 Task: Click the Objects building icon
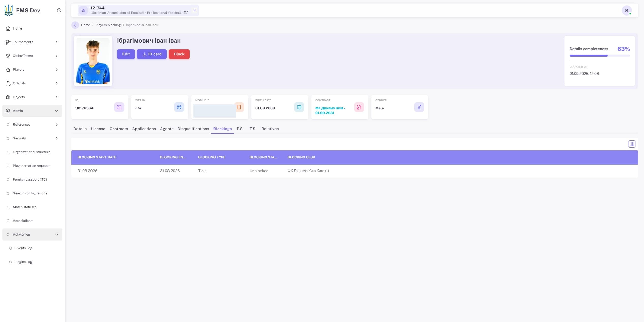(x=8, y=97)
